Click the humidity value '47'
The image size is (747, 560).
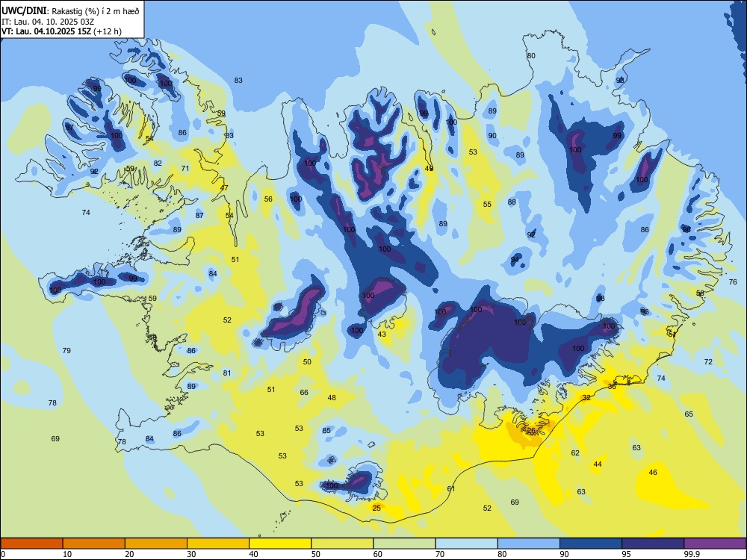(x=224, y=187)
